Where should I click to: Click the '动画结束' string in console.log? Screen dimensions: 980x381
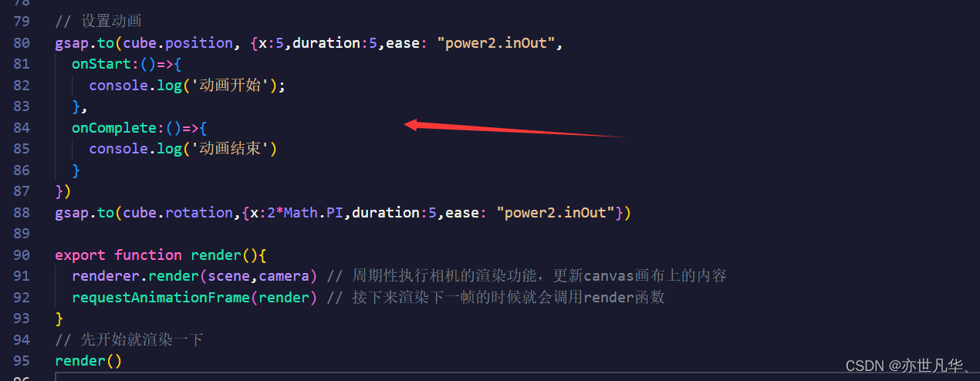[229, 148]
